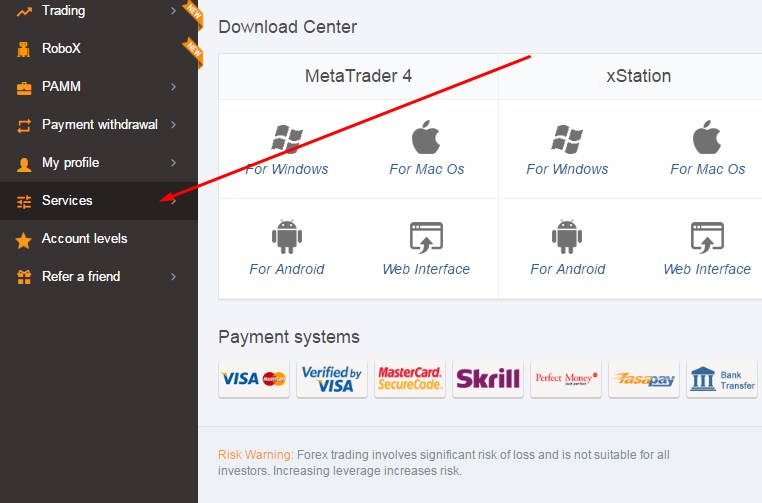Open the RoboX menu item

99,49
